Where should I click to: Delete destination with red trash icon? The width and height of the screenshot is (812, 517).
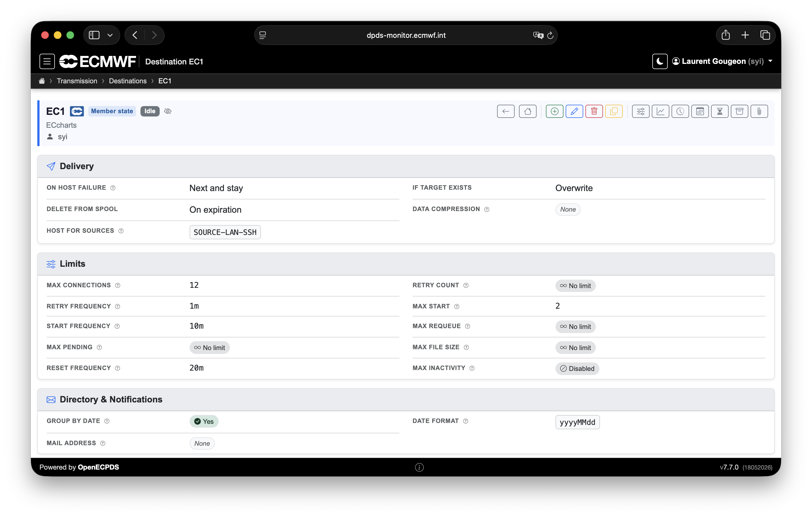tap(594, 111)
